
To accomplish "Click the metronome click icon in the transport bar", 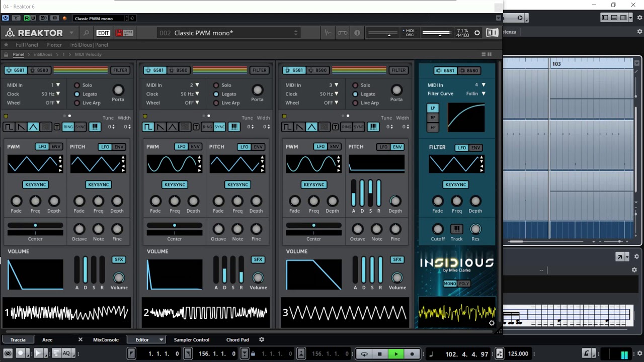I will coord(586,353).
